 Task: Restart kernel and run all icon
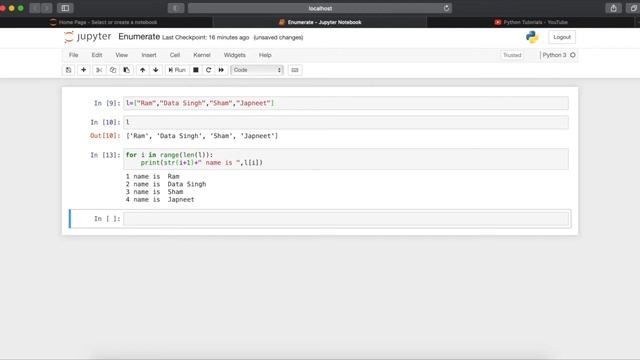tap(221, 70)
